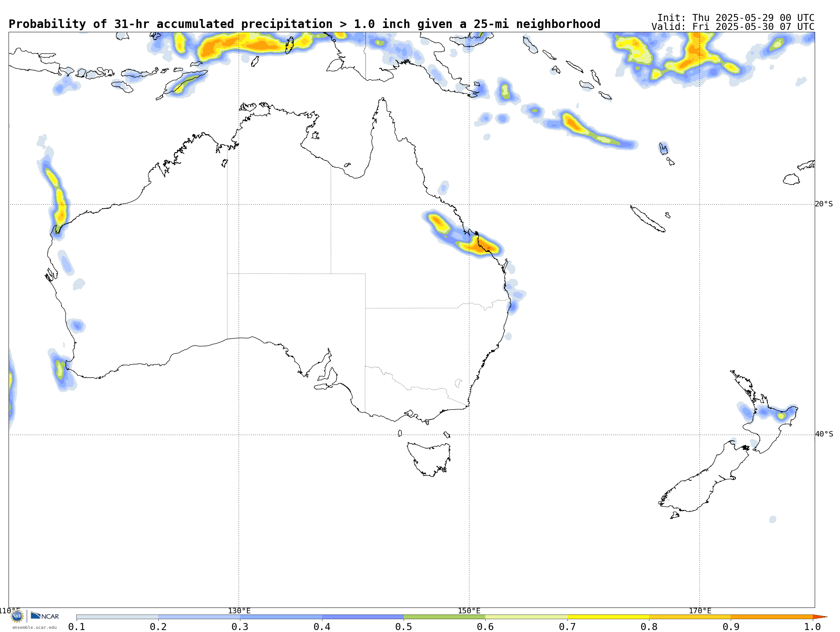840x632 pixels.
Task: Click the '1.0' colorbar tick label
Action: [813, 627]
